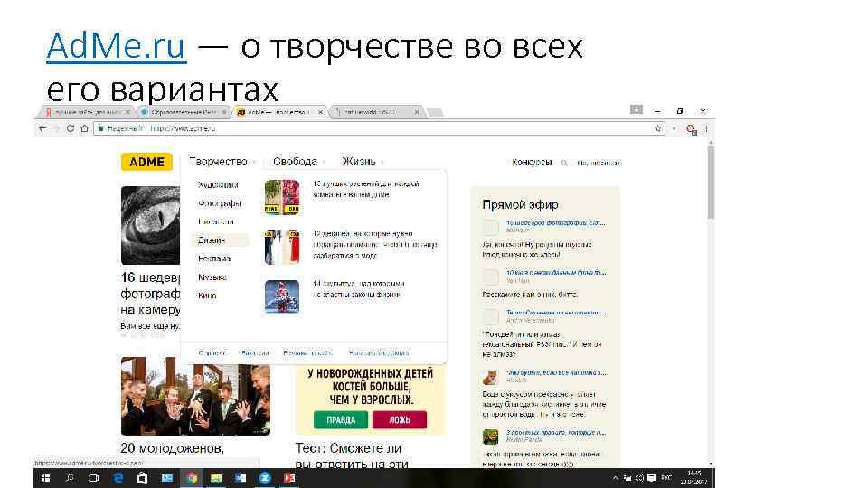
Task: Go back with browser back arrow
Action: pyautogui.click(x=42, y=128)
